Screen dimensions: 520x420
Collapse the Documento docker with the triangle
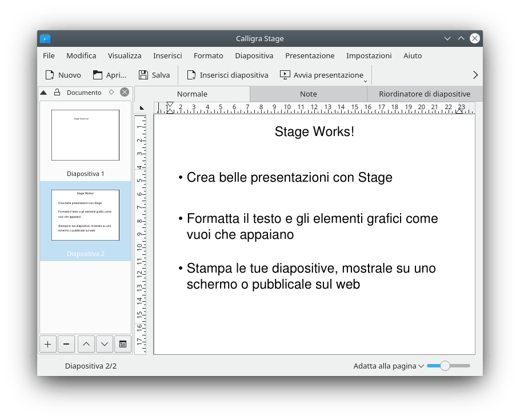(x=43, y=93)
